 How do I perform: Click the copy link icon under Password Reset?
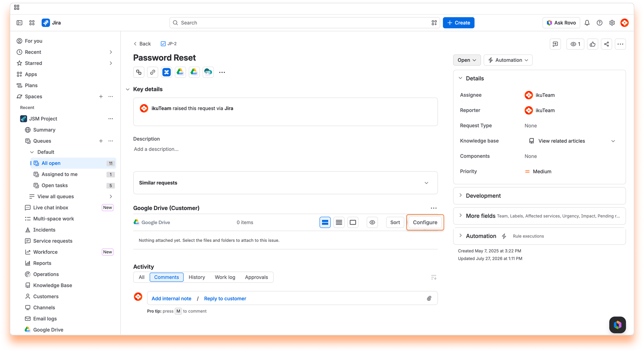[x=153, y=72]
